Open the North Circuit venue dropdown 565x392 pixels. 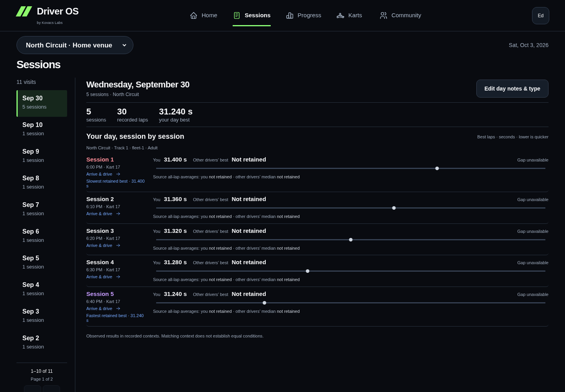point(75,45)
